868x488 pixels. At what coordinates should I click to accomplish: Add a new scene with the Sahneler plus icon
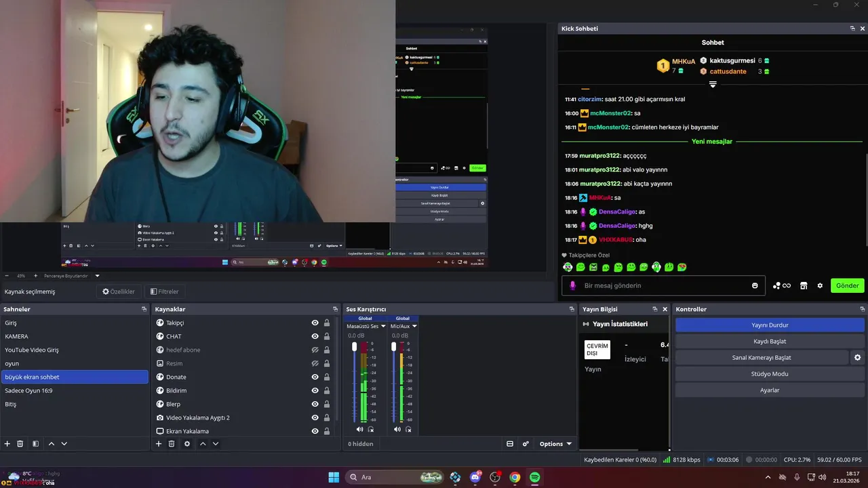point(7,444)
